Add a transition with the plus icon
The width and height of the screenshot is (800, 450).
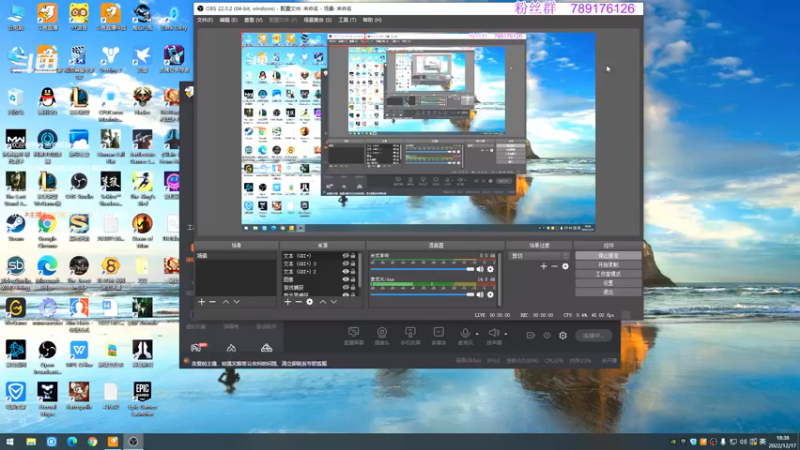coord(543,266)
